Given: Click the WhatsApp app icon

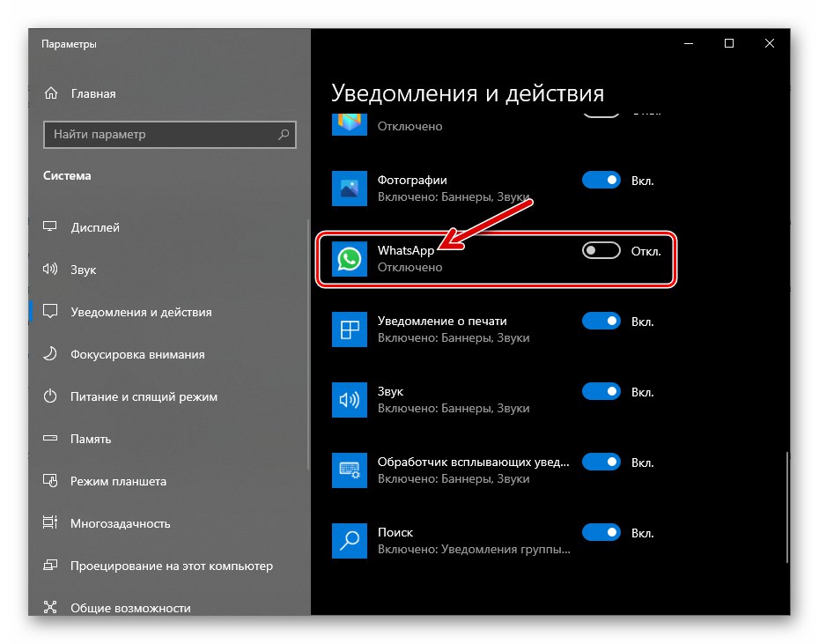Looking at the screenshot, I should coord(350,259).
